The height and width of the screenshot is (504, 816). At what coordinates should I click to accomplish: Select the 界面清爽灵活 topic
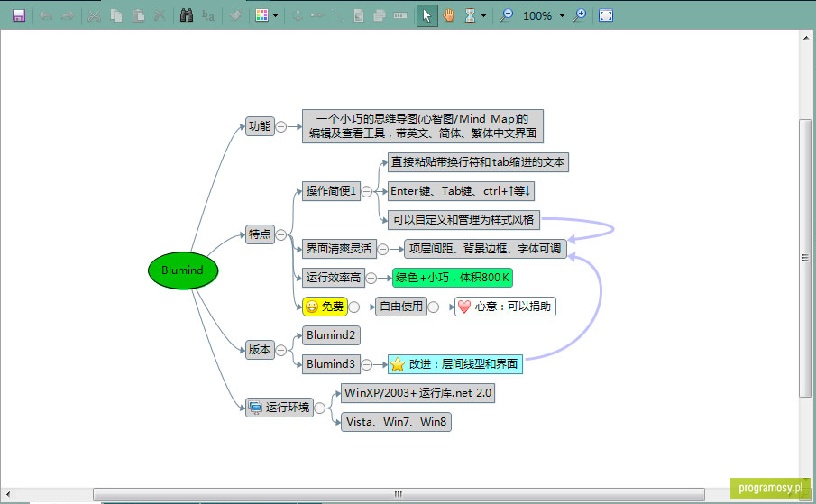tap(339, 249)
